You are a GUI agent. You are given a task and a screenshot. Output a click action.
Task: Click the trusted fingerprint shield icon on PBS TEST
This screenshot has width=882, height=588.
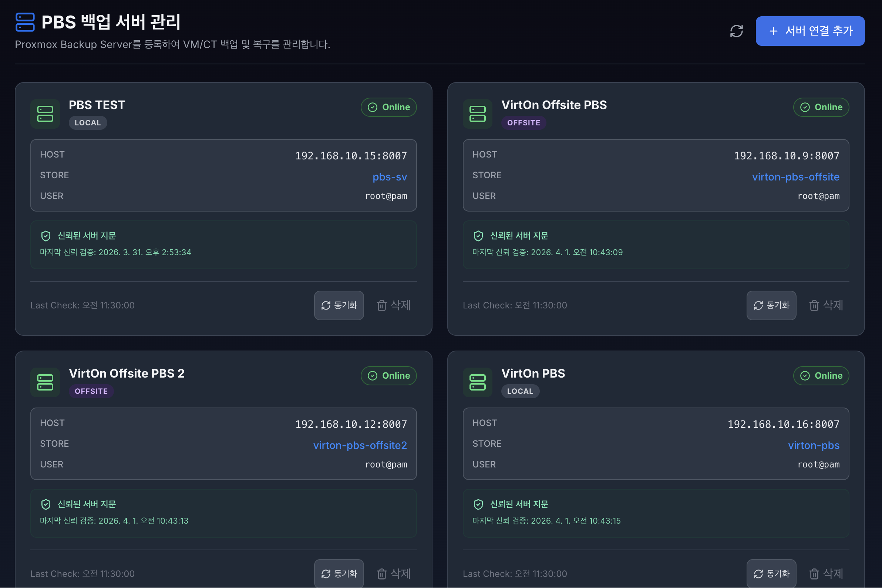tap(46, 236)
